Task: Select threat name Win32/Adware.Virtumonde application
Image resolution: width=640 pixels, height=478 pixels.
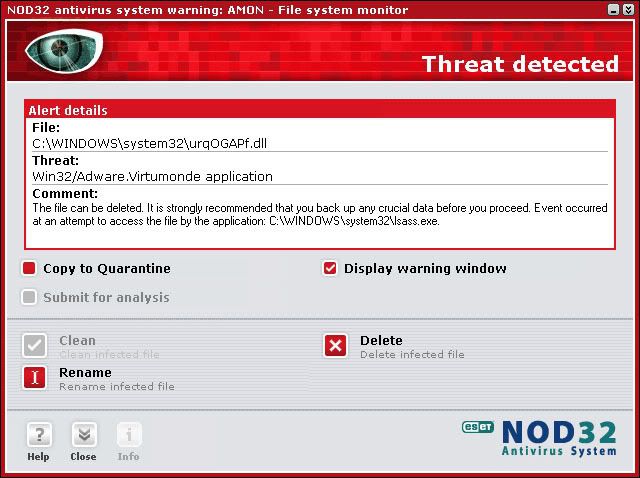Action: (152, 176)
